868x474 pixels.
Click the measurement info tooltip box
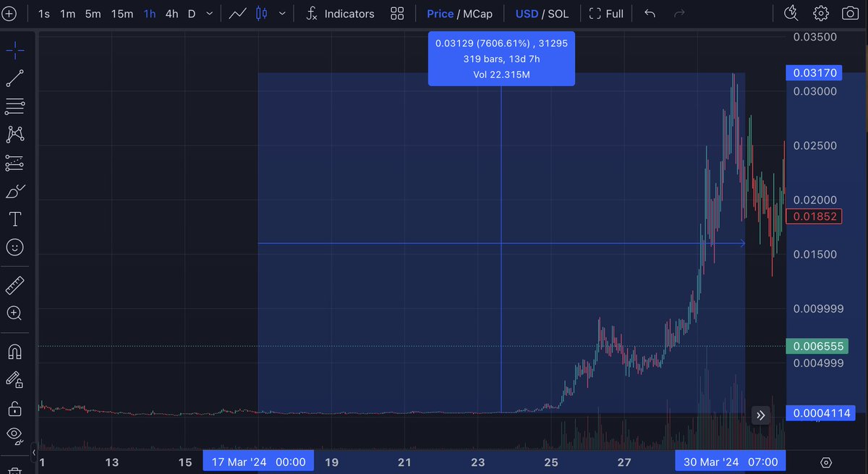(501, 59)
